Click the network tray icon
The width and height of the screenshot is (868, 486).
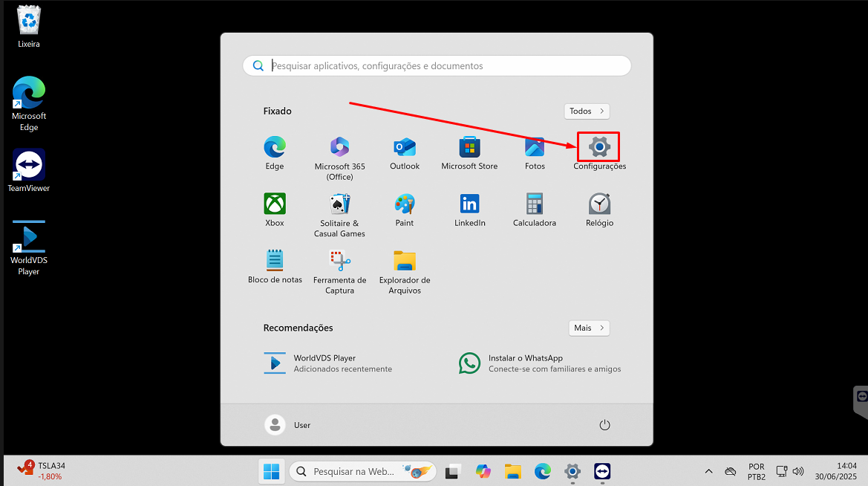click(782, 472)
